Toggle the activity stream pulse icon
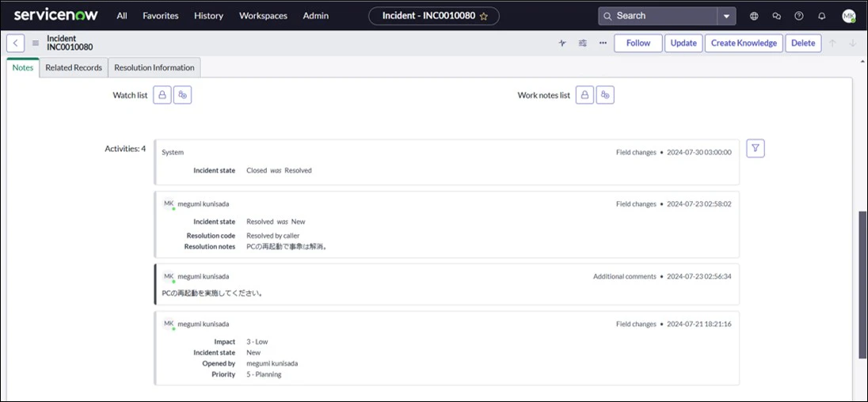Viewport: 868px width, 402px height. 562,44
